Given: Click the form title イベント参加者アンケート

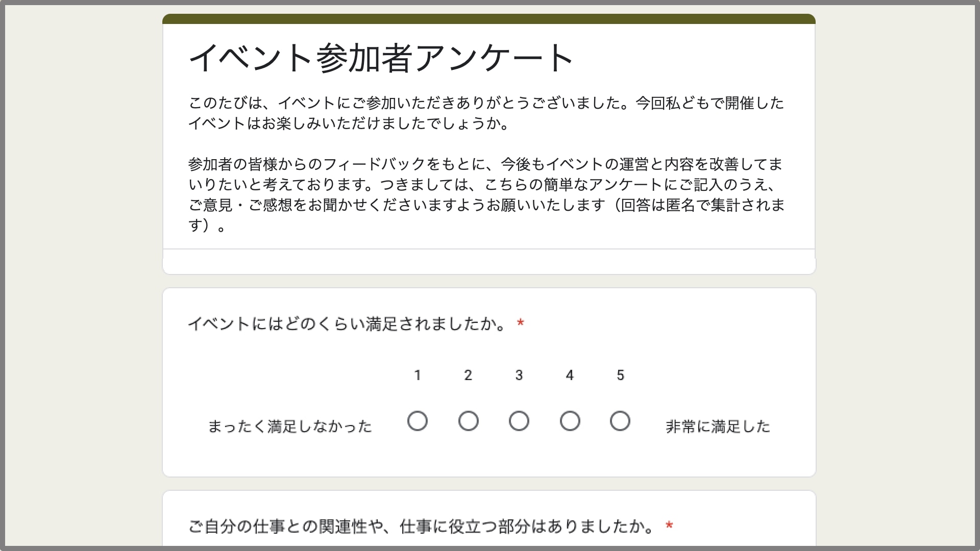Looking at the screenshot, I should pos(381,58).
